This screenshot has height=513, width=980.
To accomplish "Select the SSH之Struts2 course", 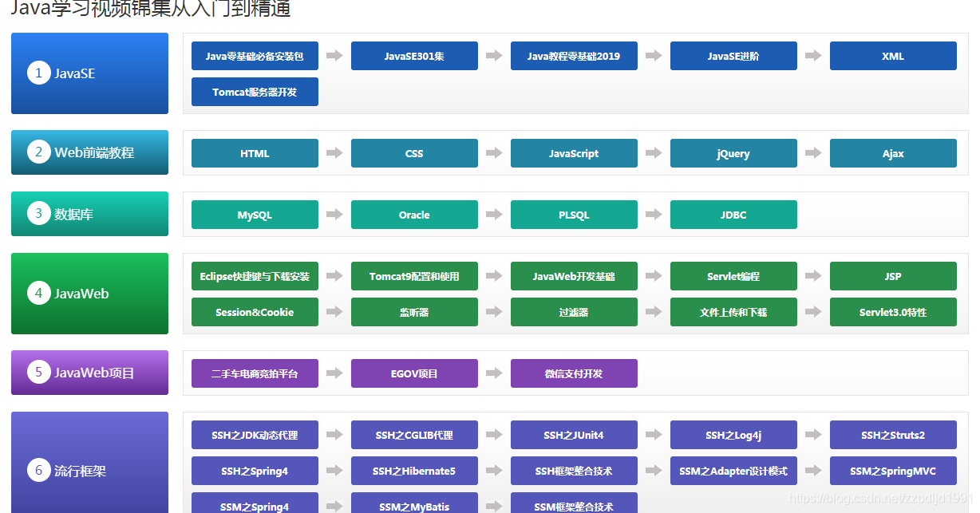I will tap(893, 435).
